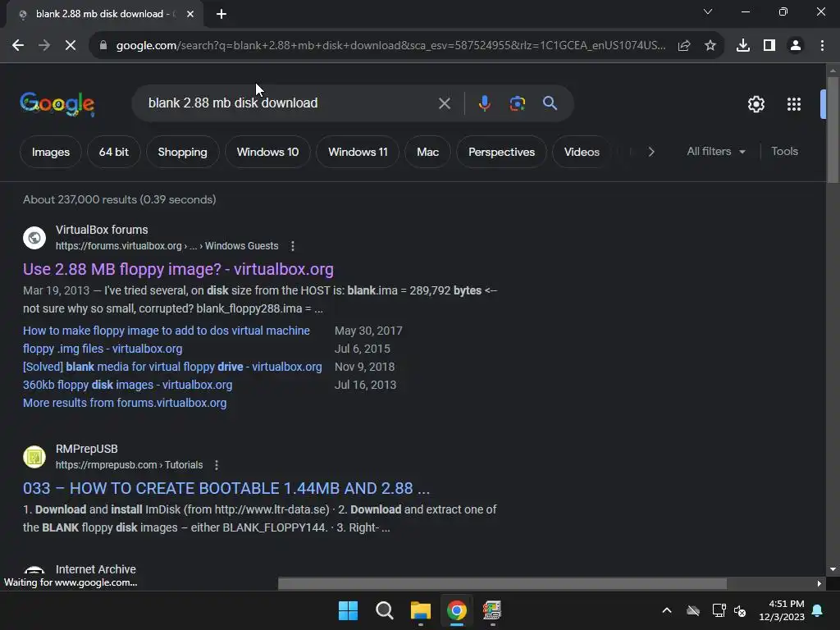Click the browser back arrow
The width and height of the screenshot is (840, 630).
18,46
